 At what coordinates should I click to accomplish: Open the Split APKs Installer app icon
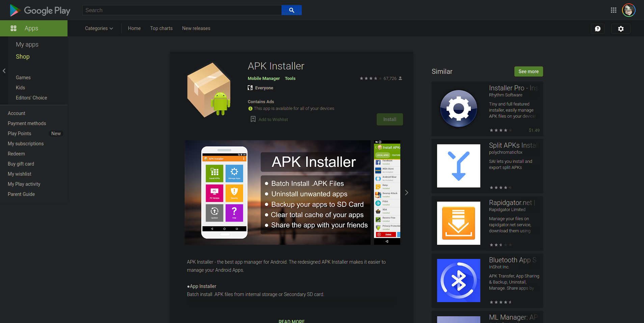tap(459, 166)
